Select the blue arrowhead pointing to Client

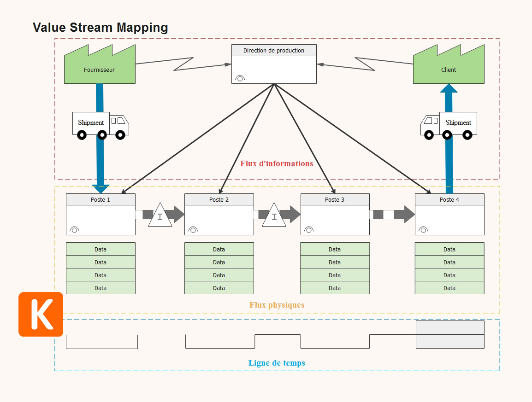click(x=449, y=88)
